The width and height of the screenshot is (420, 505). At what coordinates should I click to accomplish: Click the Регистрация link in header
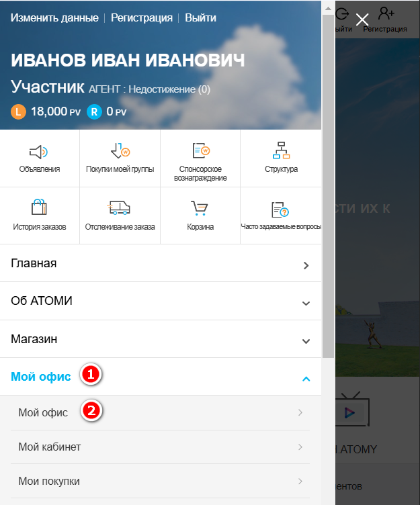point(141,18)
